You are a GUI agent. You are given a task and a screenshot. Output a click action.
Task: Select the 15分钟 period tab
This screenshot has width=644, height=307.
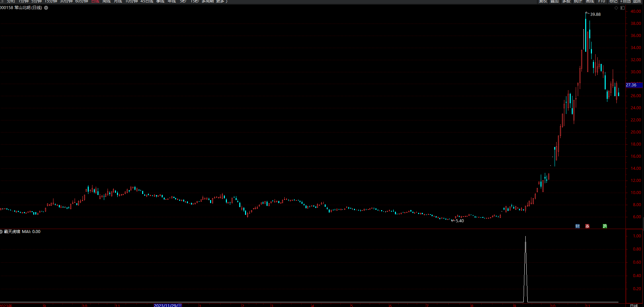point(51,1)
